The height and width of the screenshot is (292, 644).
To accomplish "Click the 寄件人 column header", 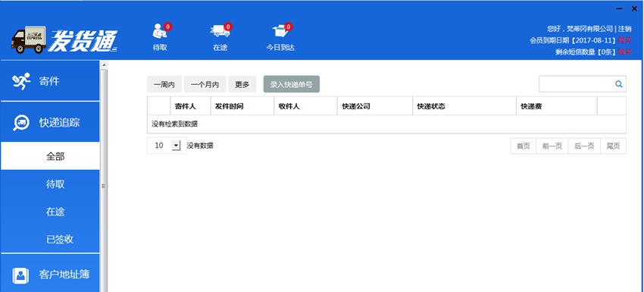I will click(190, 106).
